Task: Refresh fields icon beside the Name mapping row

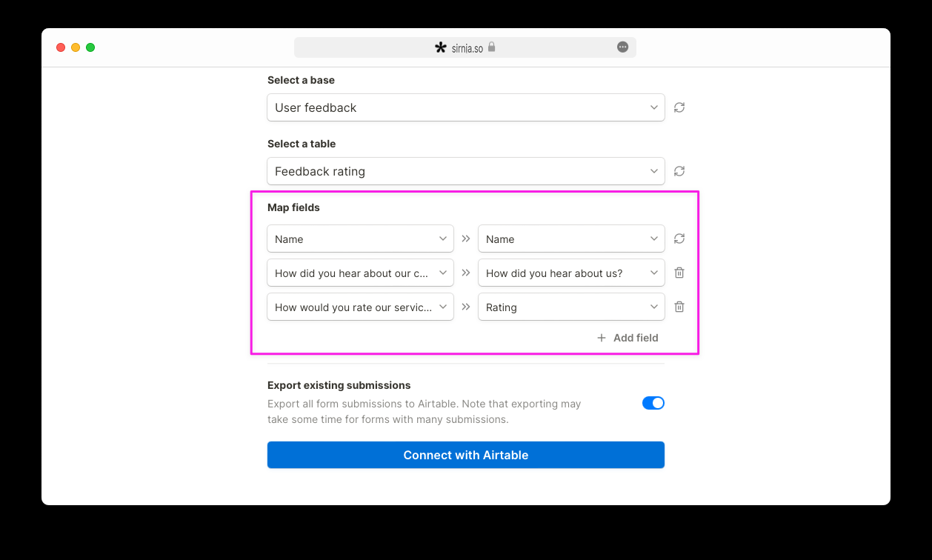Action: [679, 239]
